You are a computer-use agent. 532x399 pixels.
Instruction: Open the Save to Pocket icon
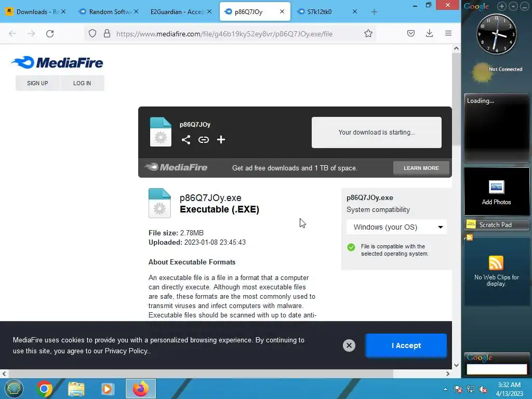(411, 33)
